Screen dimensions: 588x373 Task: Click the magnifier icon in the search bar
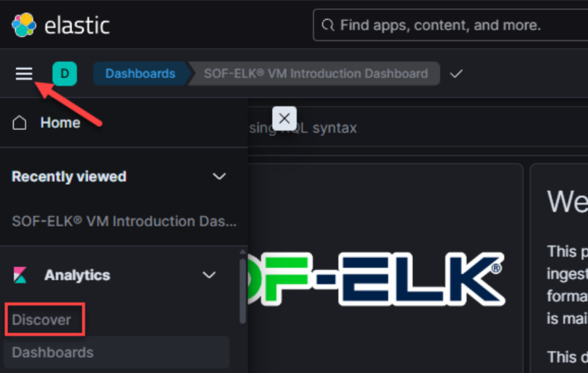pyautogui.click(x=327, y=26)
